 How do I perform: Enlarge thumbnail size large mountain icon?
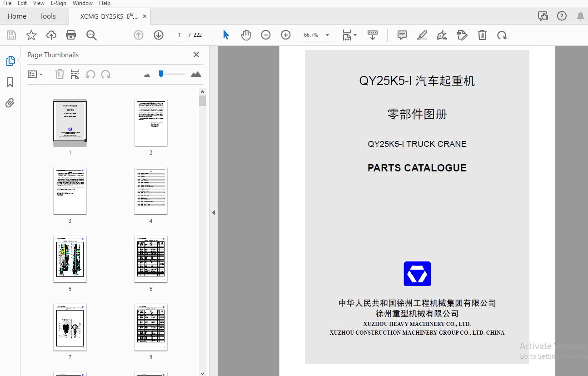click(x=196, y=74)
